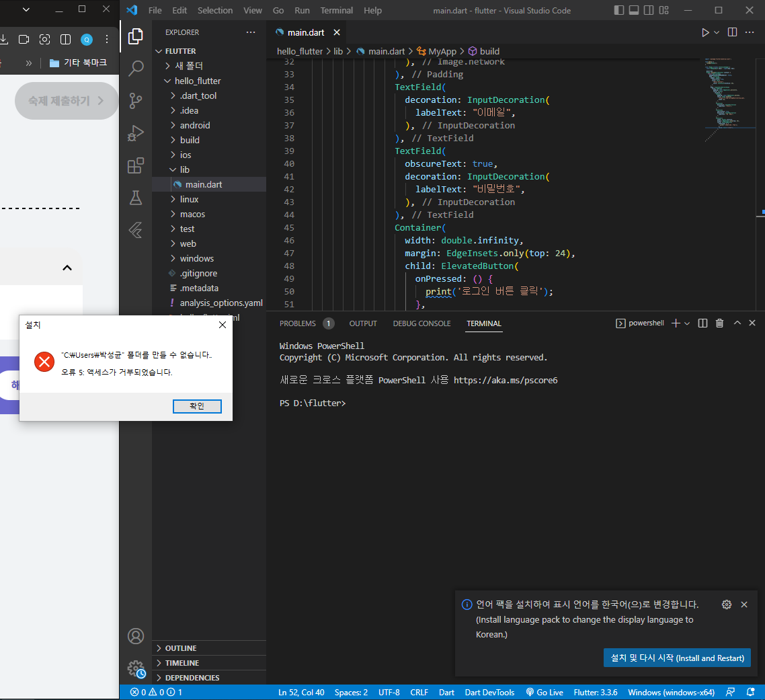Open Explorer Views and More Actions ellipsis

tap(251, 32)
